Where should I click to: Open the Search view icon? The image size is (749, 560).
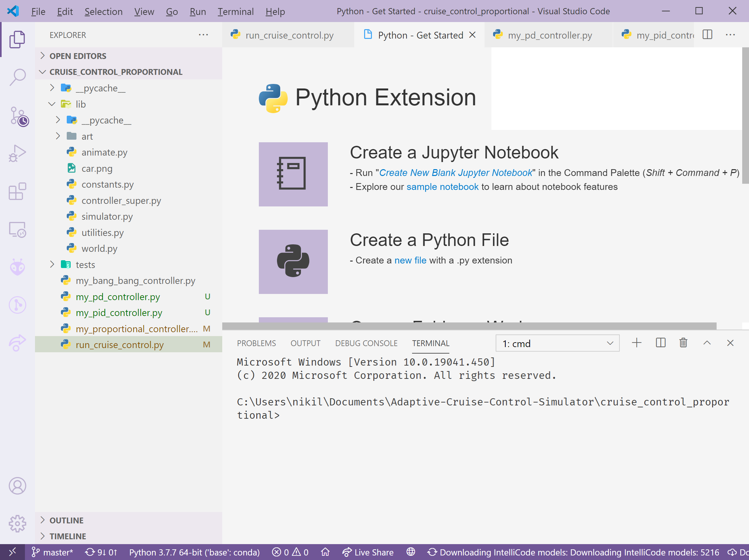17,77
